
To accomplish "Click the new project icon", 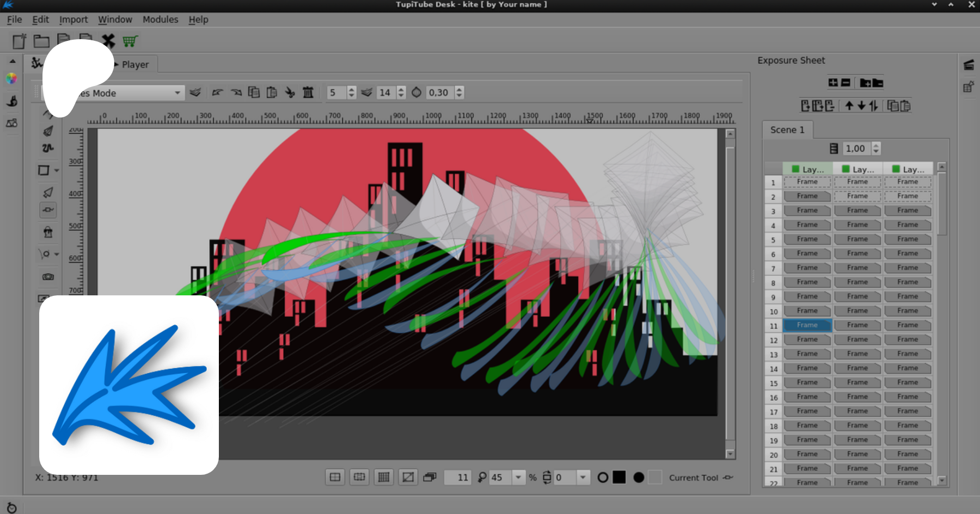I will click(x=19, y=41).
